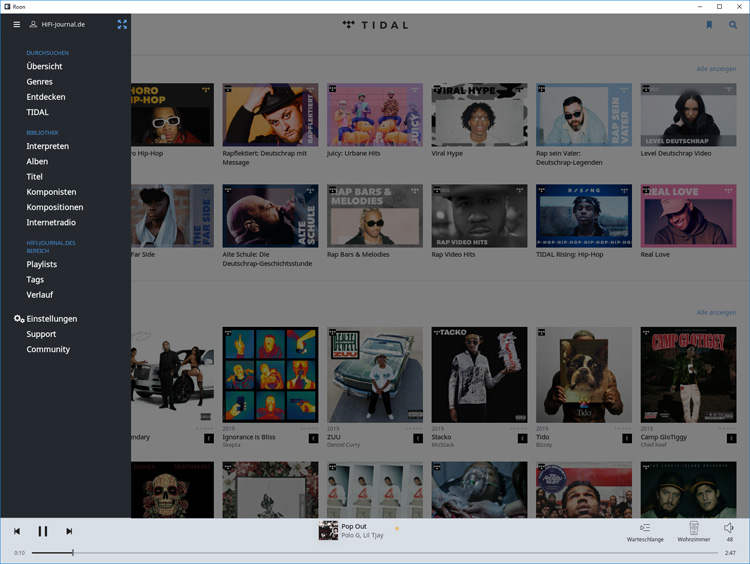This screenshot has width=750, height=564.
Task: Click explicit badge on Stacko album
Action: coord(522,438)
